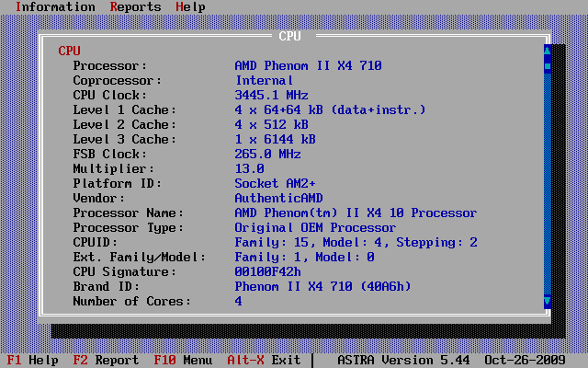Click the Level 2 Cache: label

125,124
